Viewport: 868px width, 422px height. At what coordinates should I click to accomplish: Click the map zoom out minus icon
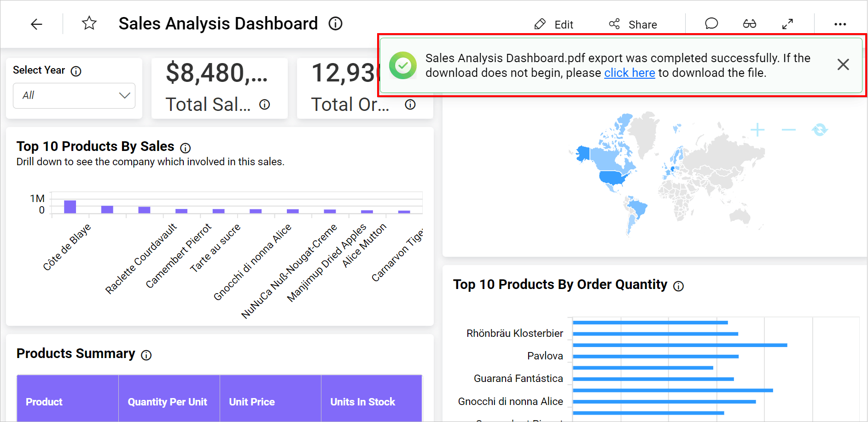[788, 130]
